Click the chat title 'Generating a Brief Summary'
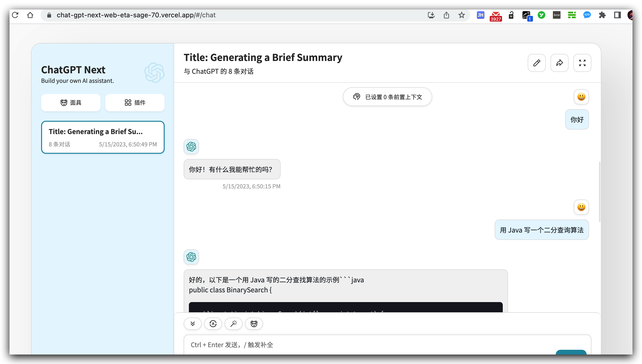 coord(263,57)
